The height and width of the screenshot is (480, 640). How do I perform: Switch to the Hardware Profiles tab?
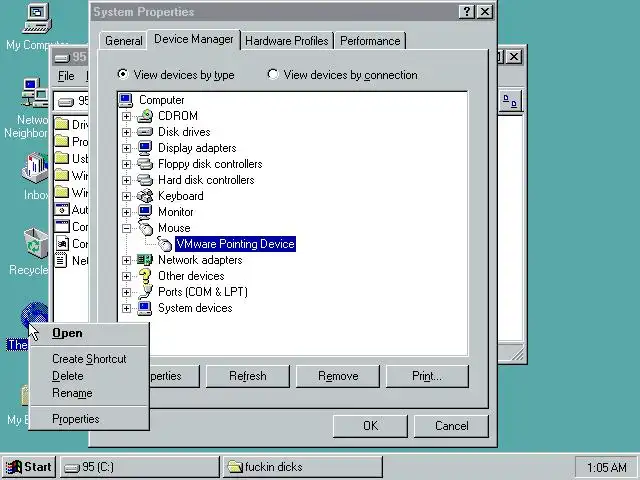[x=287, y=41]
